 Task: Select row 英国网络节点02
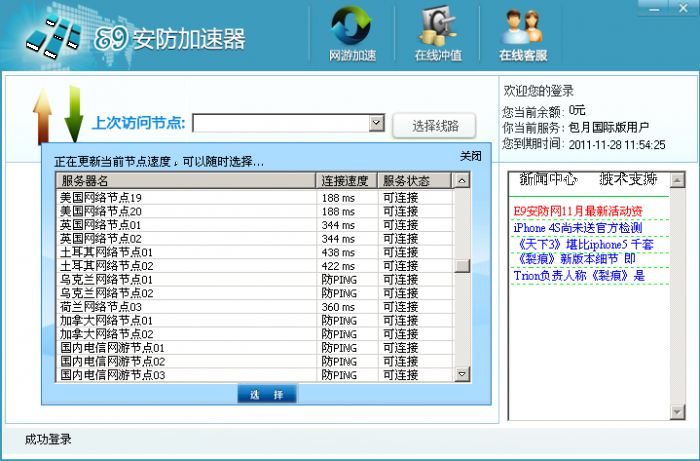[x=254, y=238]
